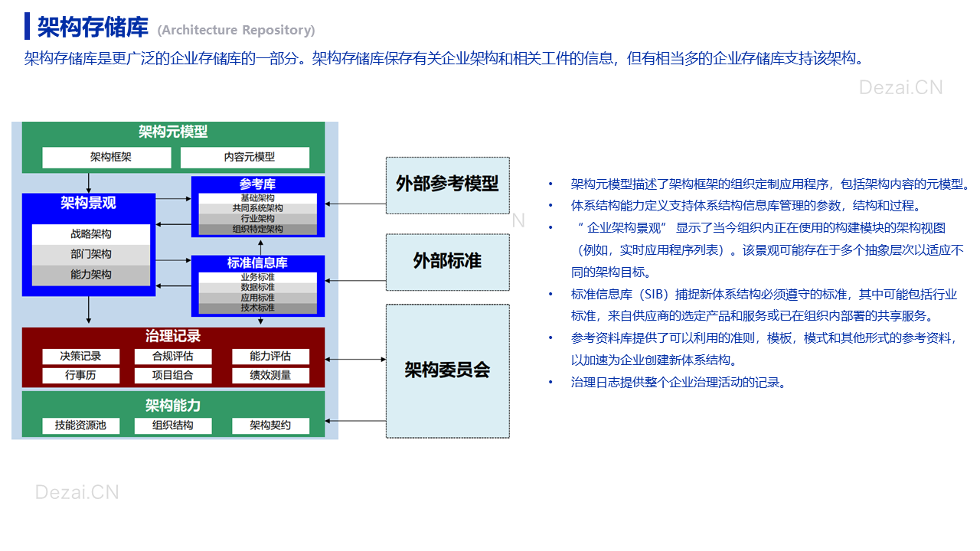Click the 架构框架 box
Viewport: 980px width, 551px height.
tap(106, 158)
